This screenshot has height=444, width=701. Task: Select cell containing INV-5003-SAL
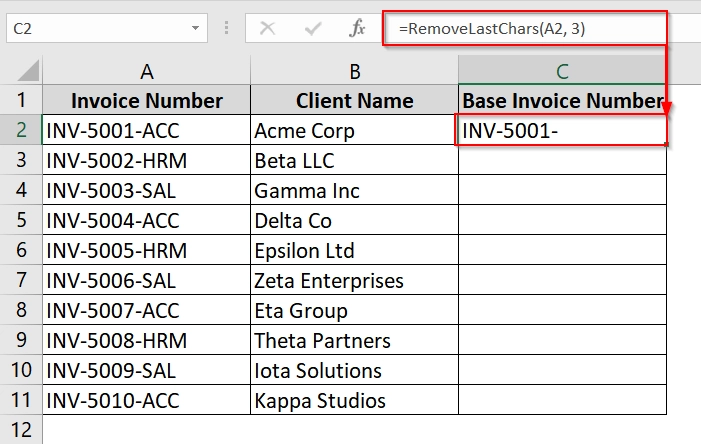coord(147,190)
